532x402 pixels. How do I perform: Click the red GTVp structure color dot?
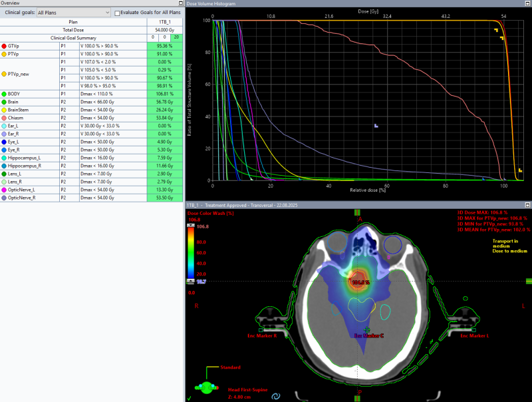(x=5, y=46)
